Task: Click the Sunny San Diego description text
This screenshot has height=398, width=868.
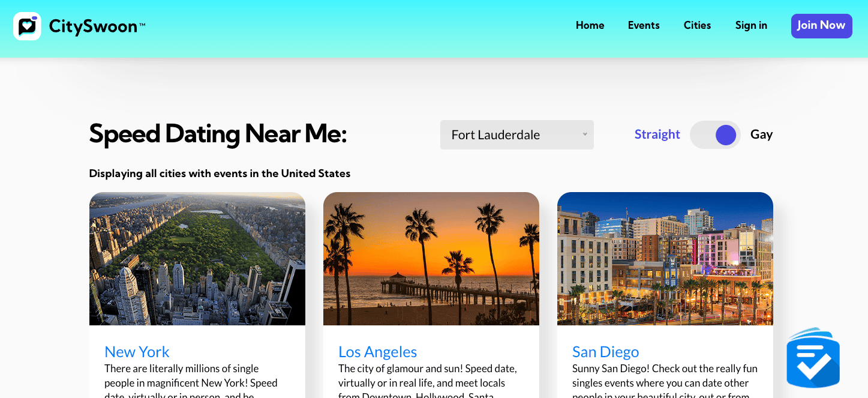Action: click(x=665, y=376)
